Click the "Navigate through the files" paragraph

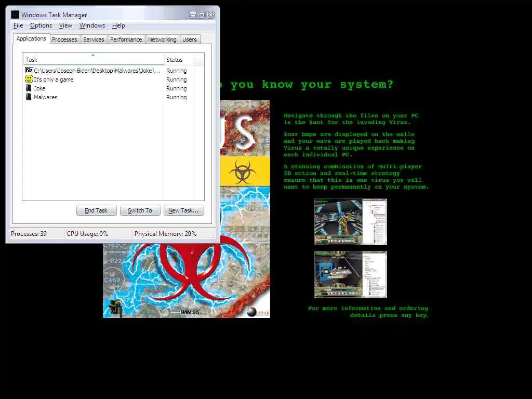(x=351, y=119)
